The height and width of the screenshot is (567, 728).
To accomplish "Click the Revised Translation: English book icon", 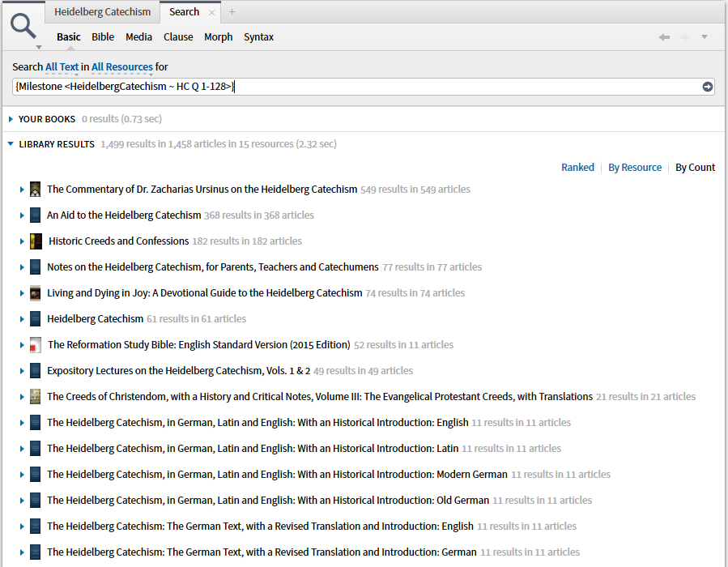I will 36,526.
